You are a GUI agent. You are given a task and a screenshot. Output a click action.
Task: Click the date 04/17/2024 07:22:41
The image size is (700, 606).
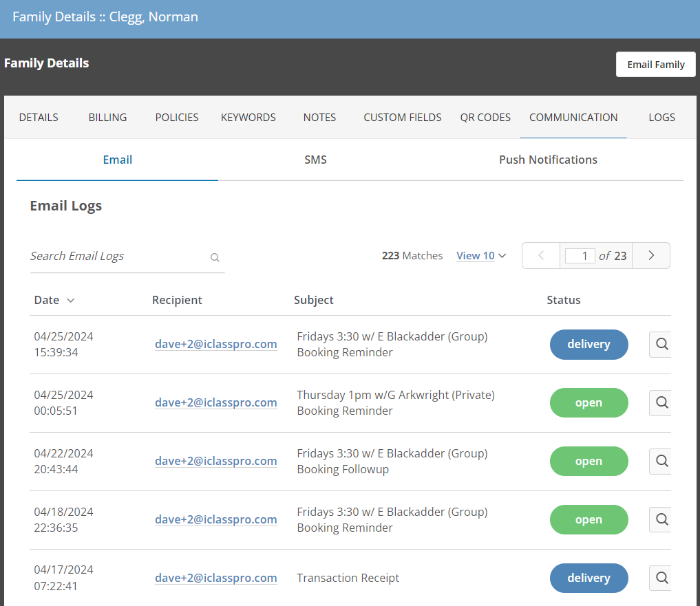[x=63, y=578]
